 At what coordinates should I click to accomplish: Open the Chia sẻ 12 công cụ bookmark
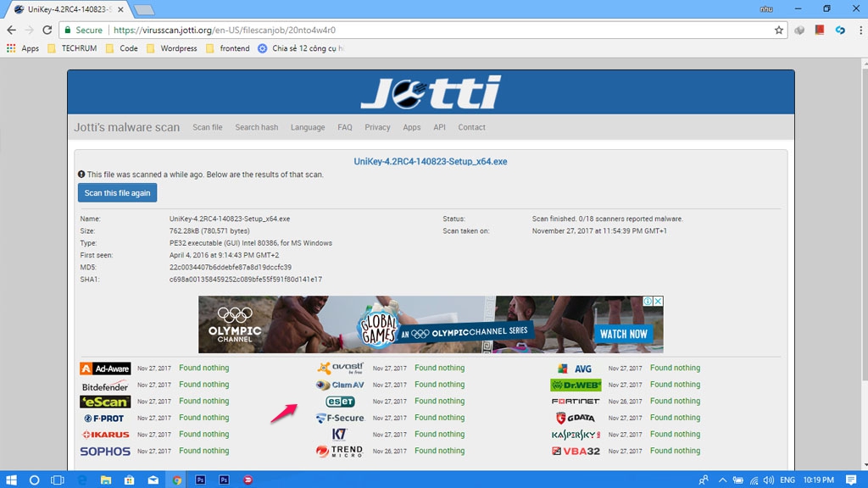[x=301, y=48]
